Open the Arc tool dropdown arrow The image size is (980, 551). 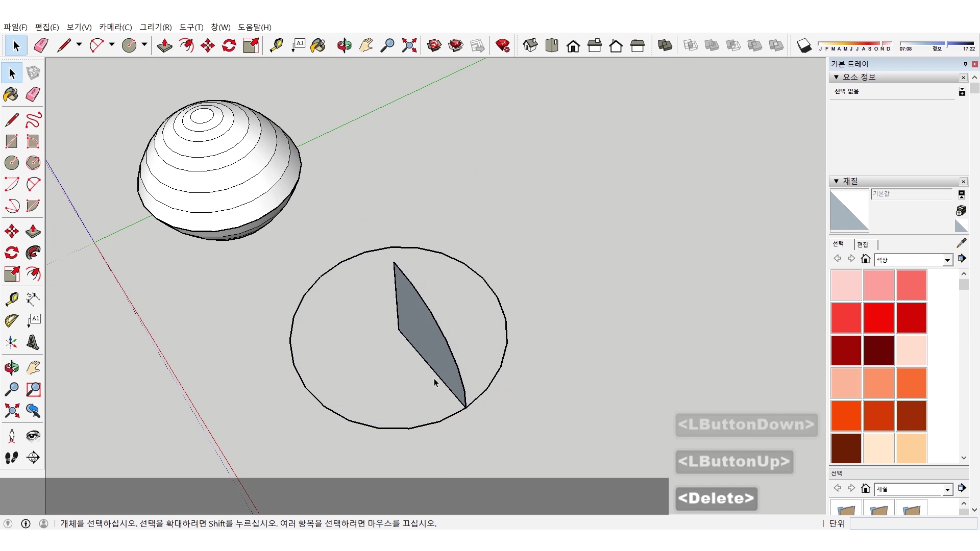(112, 45)
